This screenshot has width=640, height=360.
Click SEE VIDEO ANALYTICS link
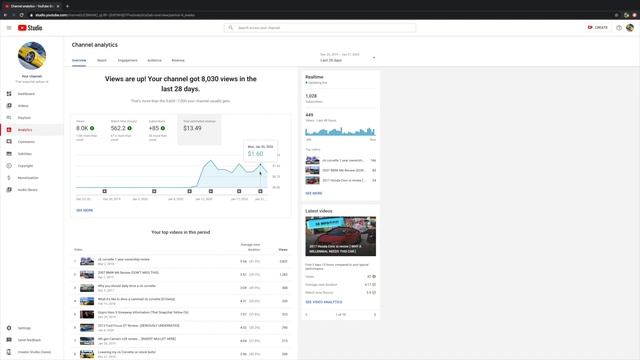[324, 302]
